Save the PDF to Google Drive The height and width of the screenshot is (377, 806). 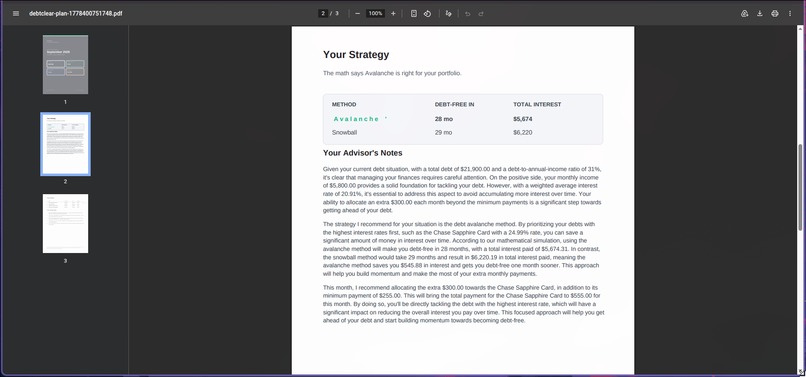[744, 13]
